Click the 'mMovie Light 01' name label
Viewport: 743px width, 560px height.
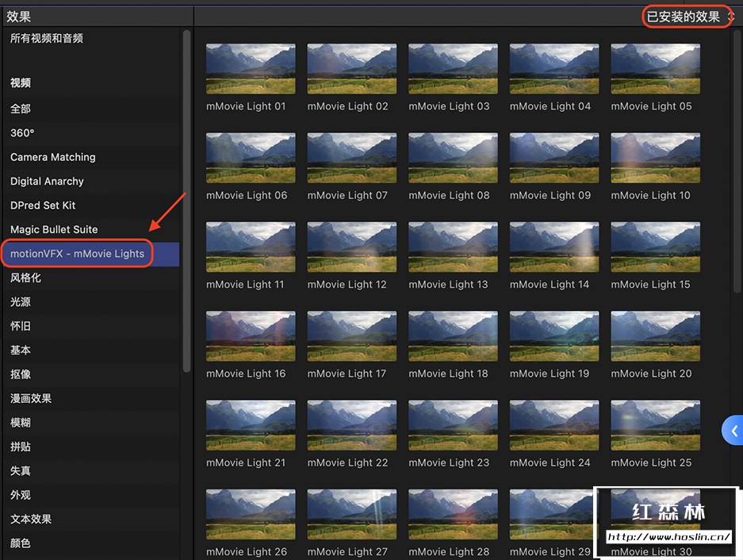point(246,107)
